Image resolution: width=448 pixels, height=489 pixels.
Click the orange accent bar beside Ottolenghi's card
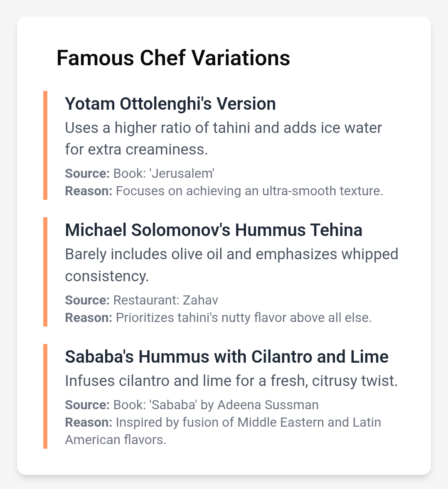45,145
